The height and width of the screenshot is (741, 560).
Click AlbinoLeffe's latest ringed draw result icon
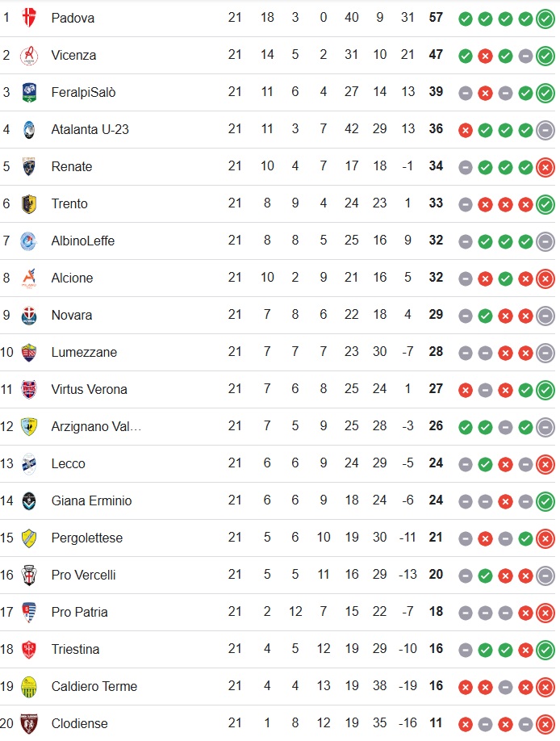click(545, 241)
